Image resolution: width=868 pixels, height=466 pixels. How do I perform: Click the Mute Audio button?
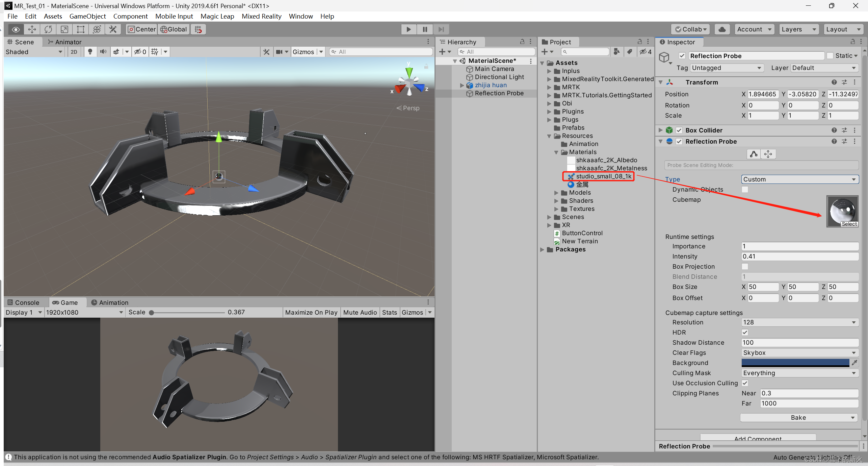360,312
